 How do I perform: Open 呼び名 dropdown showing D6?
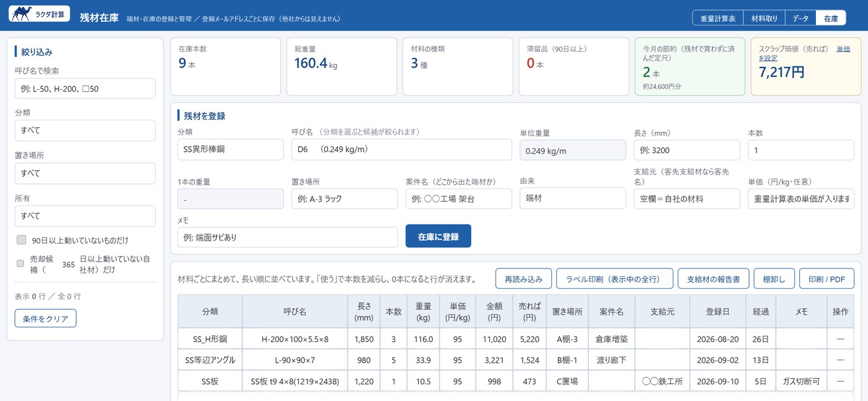point(402,150)
